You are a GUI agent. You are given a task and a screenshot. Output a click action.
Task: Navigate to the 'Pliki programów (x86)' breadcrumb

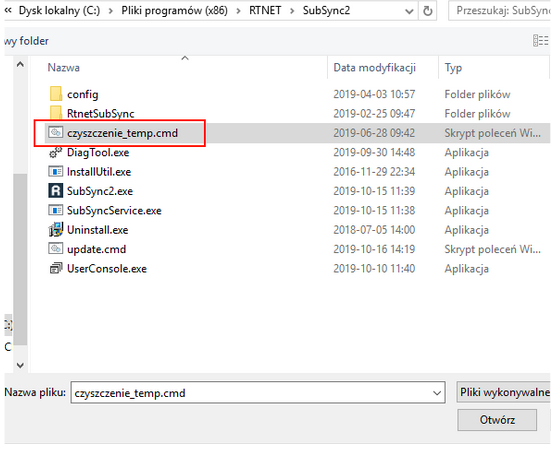point(174,11)
